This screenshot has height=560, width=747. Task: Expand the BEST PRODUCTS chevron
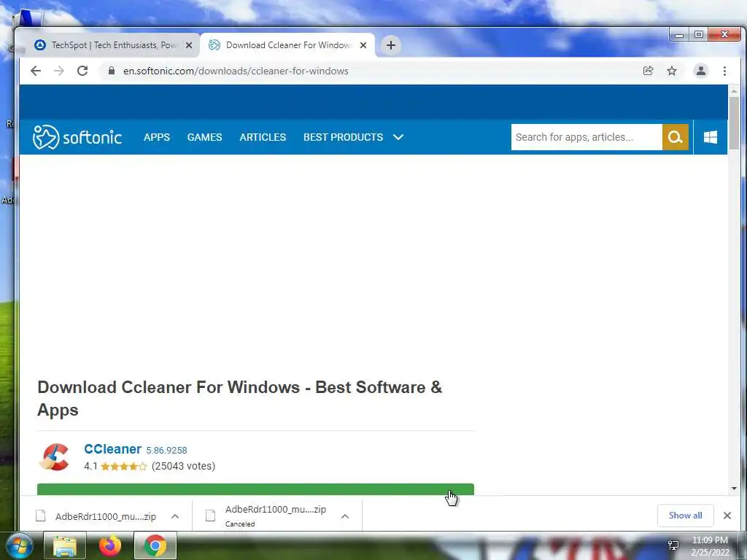(398, 137)
